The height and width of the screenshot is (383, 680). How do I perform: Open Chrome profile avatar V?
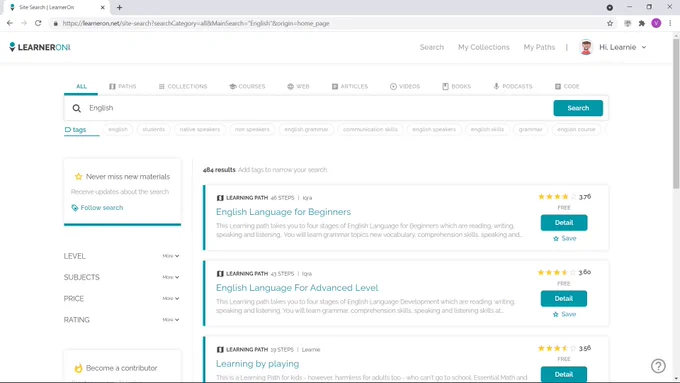[656, 23]
